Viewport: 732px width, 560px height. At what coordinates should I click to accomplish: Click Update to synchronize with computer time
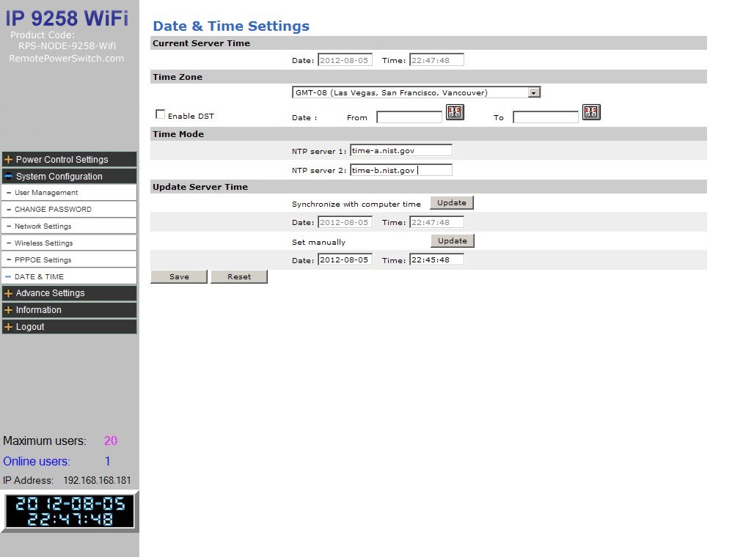click(452, 203)
